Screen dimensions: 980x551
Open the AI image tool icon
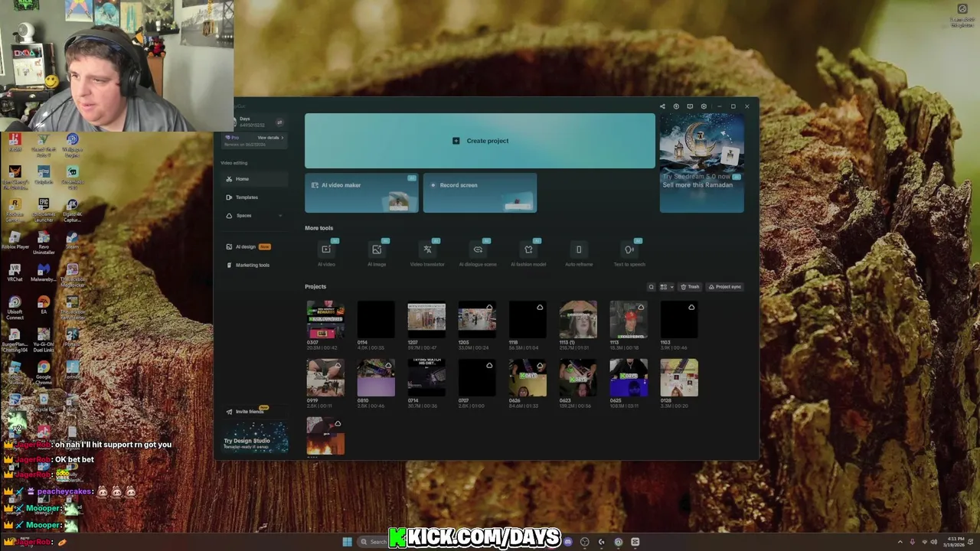point(377,249)
